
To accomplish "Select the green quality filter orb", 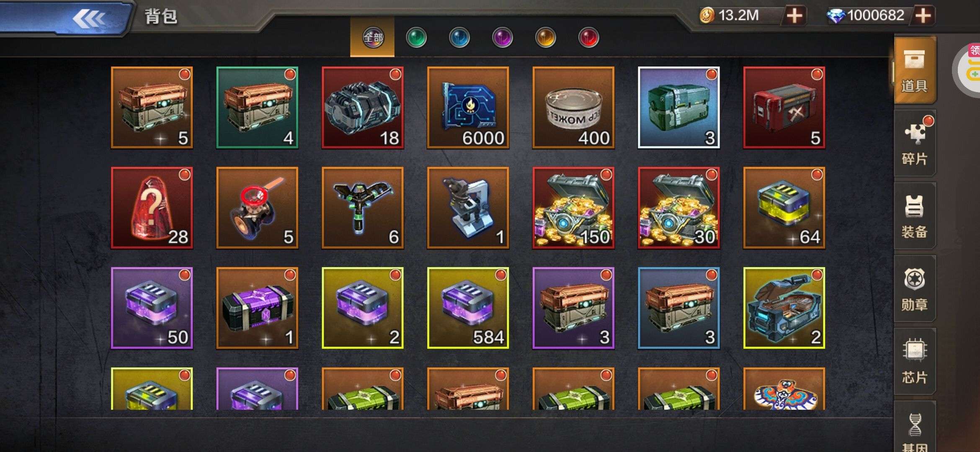I will [x=416, y=38].
